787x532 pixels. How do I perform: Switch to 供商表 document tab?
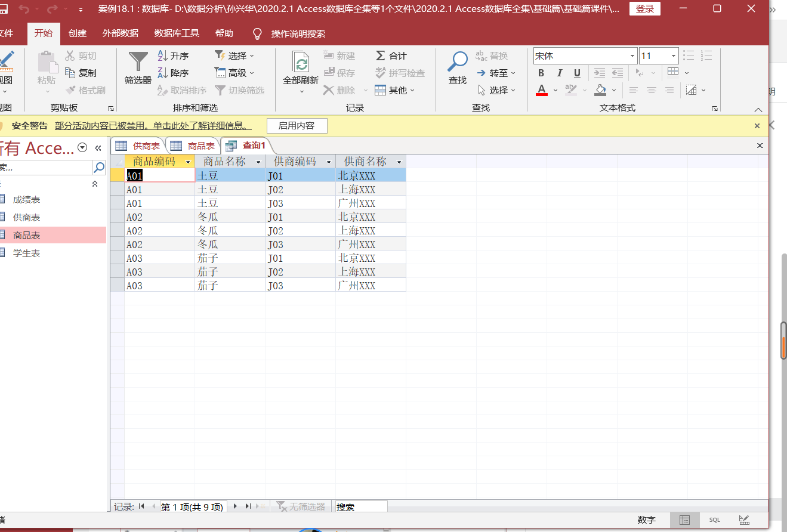138,146
